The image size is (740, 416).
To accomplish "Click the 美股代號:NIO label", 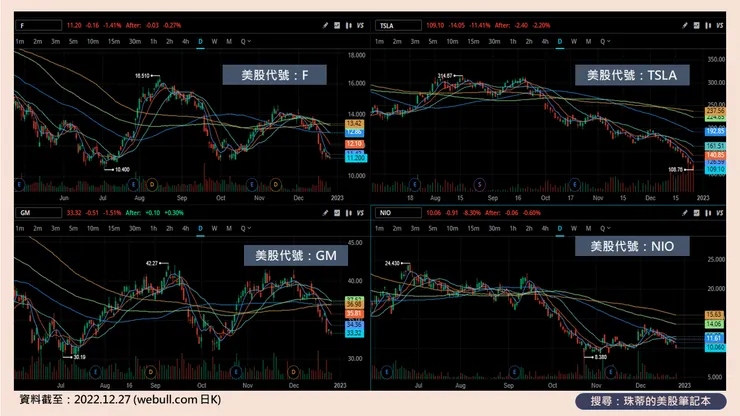I will (x=632, y=246).
